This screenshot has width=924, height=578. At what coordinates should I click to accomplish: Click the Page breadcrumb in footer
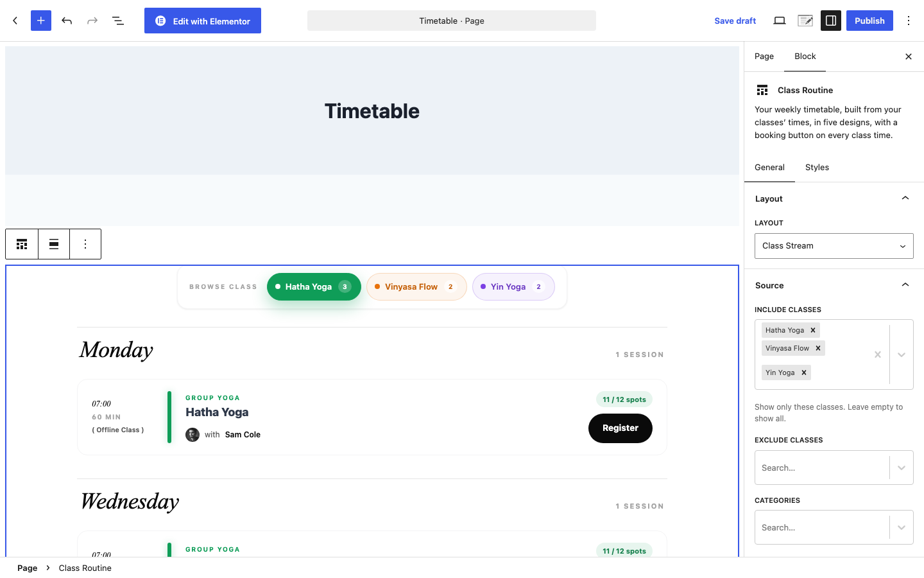click(x=27, y=568)
